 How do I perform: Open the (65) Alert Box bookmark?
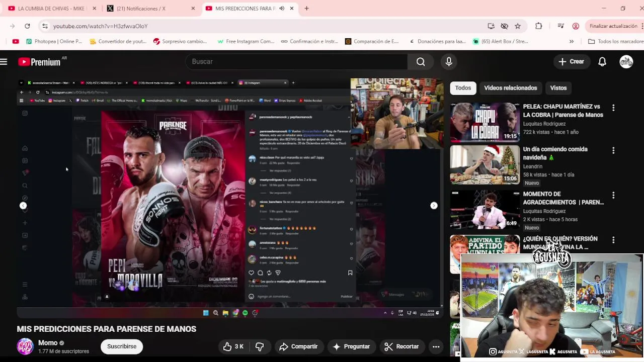[501, 42]
